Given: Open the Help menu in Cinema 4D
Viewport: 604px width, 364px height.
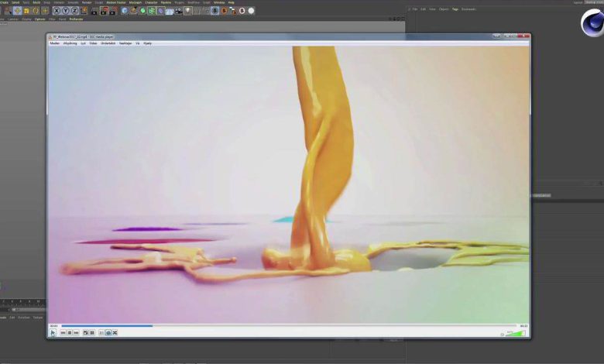Looking at the screenshot, I should pyautogui.click(x=231, y=2).
